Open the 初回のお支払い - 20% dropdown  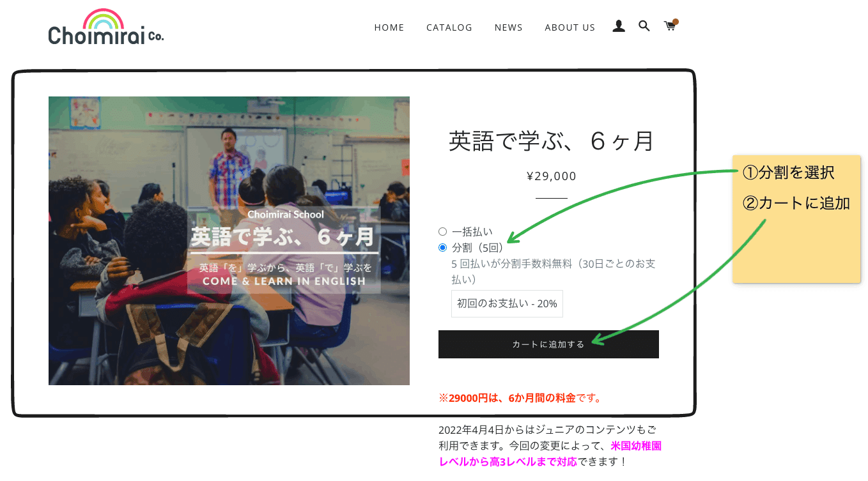click(506, 303)
